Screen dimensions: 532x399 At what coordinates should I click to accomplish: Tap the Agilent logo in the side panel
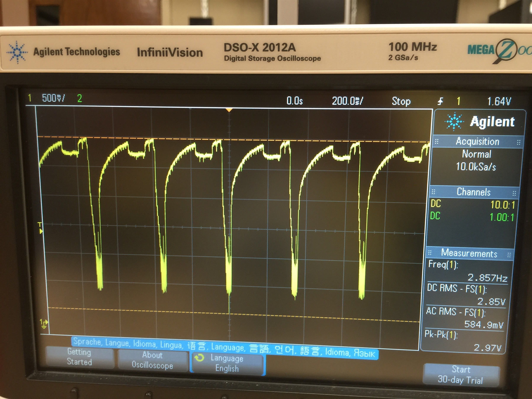[480, 122]
